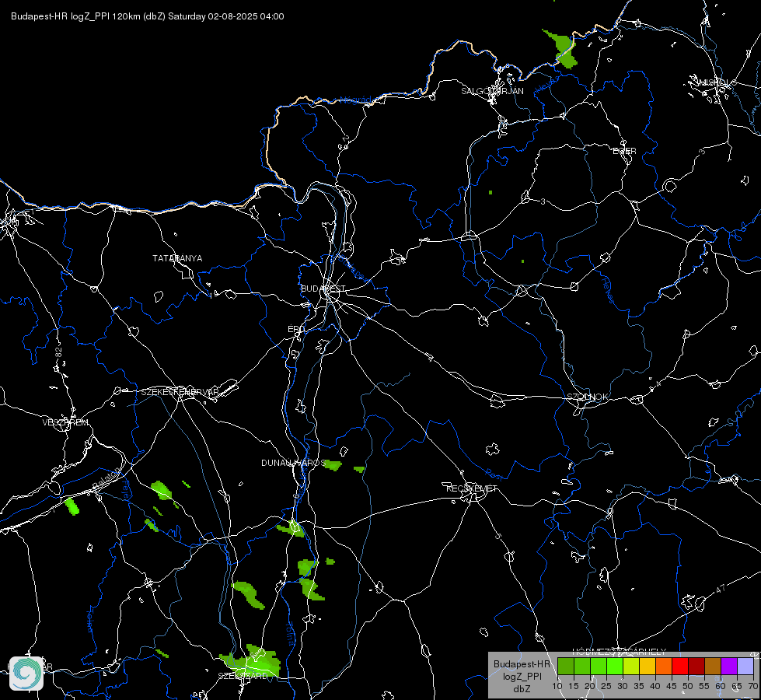Click the VESZPRÉM city label
Viewport: 761px width, 700px height.
pyautogui.click(x=65, y=422)
